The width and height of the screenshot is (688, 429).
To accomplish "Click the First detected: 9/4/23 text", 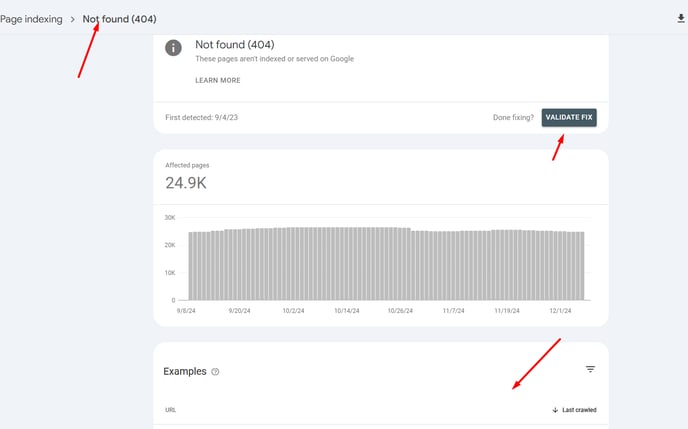I will point(201,118).
